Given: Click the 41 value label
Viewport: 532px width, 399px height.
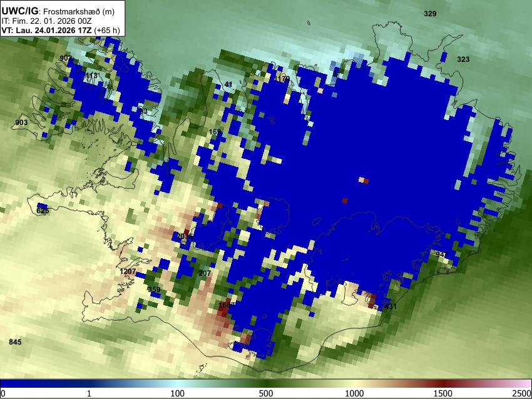Looking at the screenshot, I should pos(228,84).
